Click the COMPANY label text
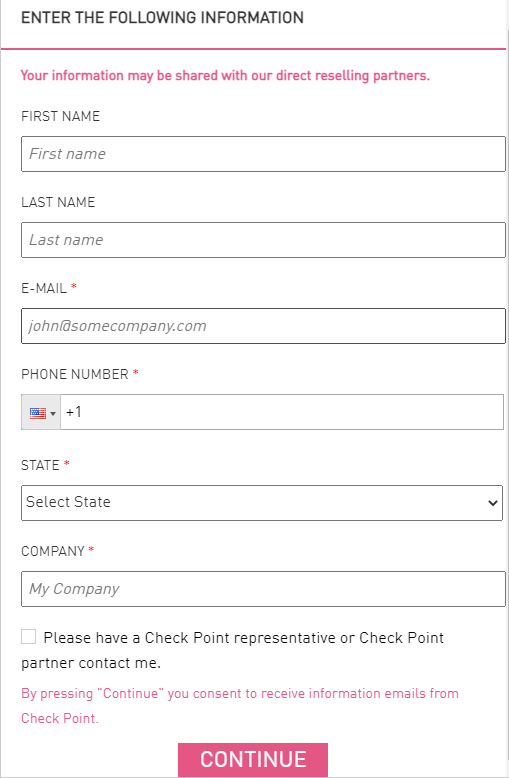 (x=53, y=551)
